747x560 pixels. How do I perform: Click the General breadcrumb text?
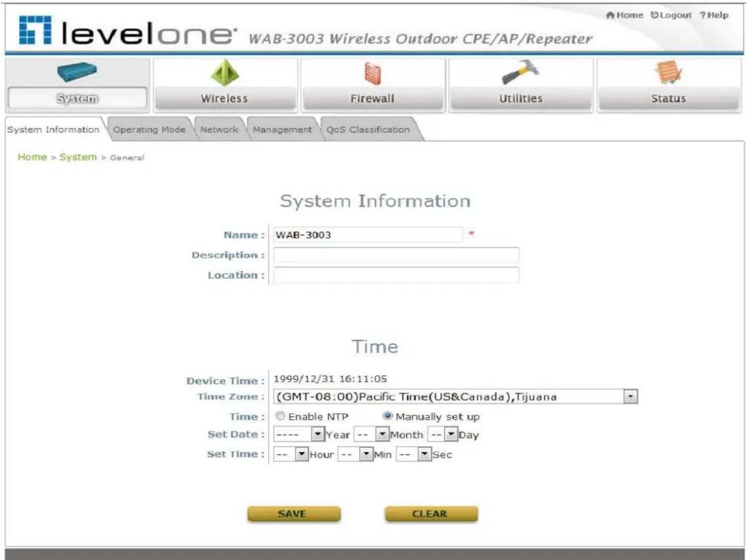127,158
